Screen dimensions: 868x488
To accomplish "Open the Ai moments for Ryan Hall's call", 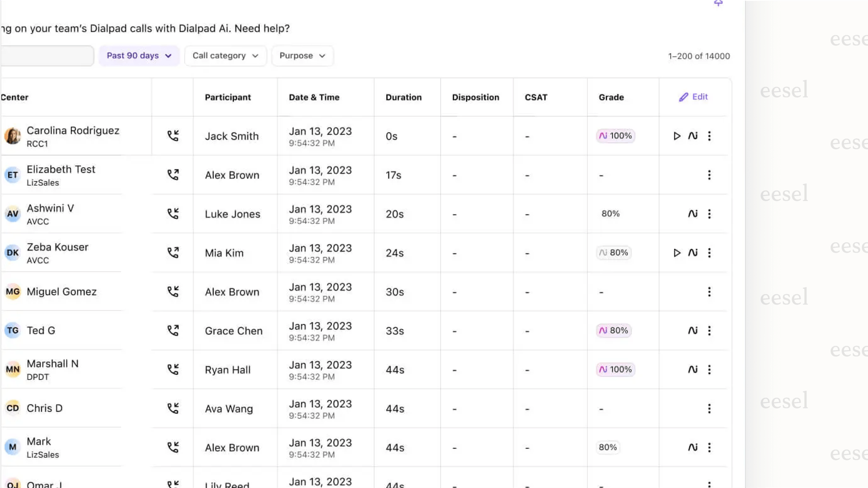I will pyautogui.click(x=693, y=370).
